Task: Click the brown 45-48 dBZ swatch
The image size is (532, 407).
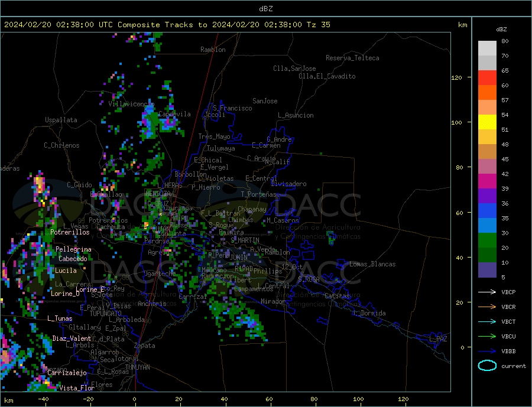Action: tap(487, 152)
